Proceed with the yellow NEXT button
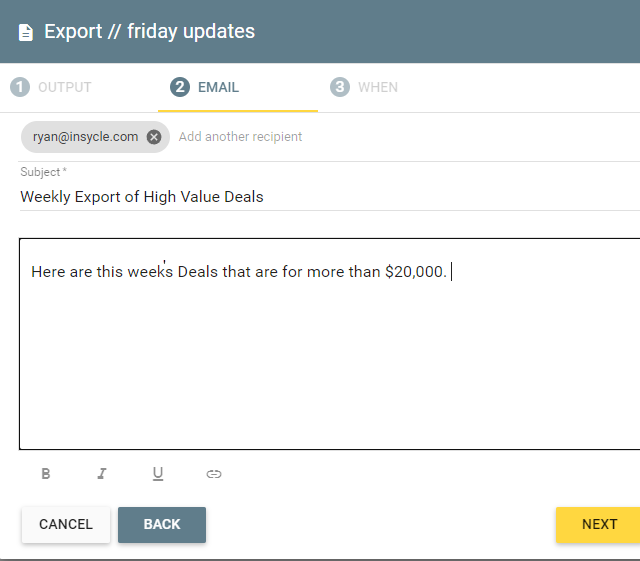 (599, 524)
